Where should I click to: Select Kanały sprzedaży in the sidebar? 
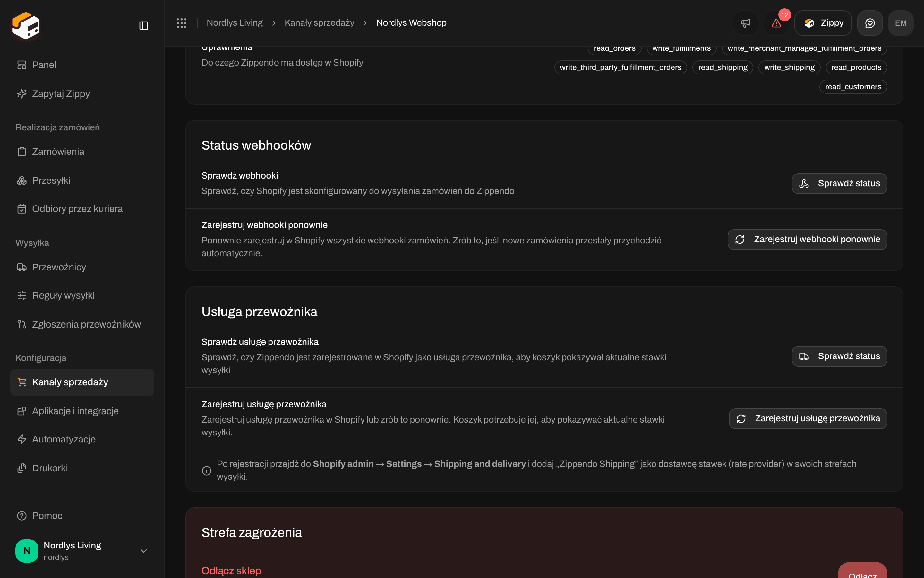(82, 382)
